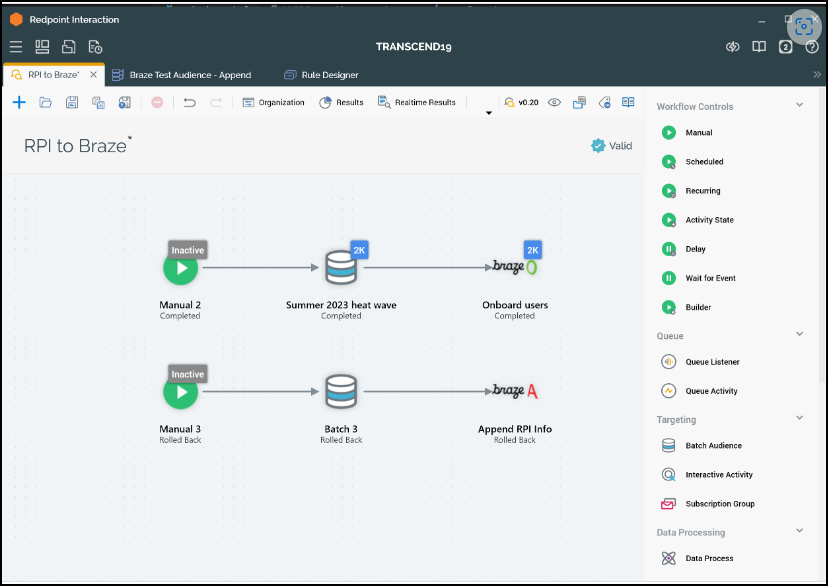Click the Realtime Results button
Image resolution: width=828 pixels, height=586 pixels.
pos(417,102)
